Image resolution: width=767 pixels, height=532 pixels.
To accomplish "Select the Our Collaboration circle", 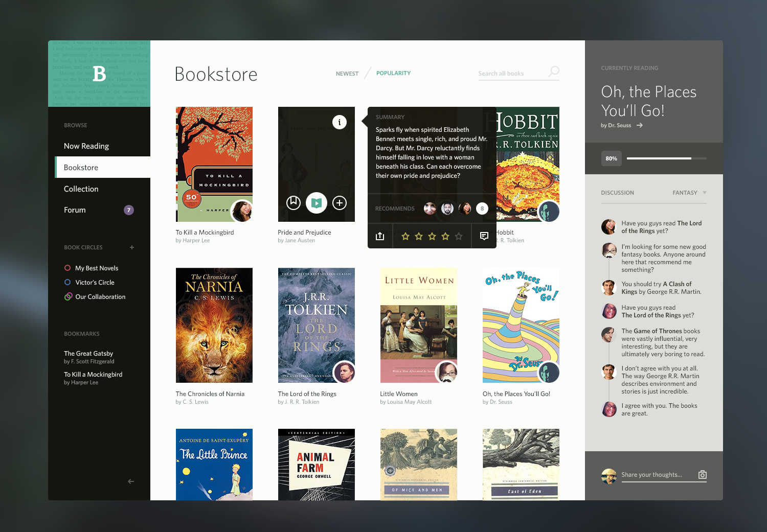I will tap(100, 297).
